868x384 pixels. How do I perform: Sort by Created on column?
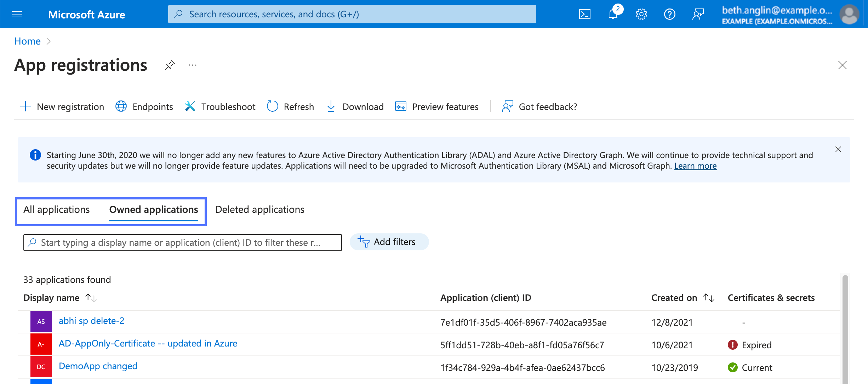683,298
